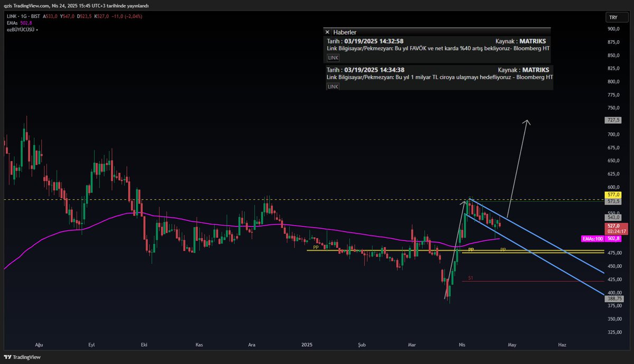Click the 900,0 price scale value
The image size is (634, 364).
click(x=613, y=29)
